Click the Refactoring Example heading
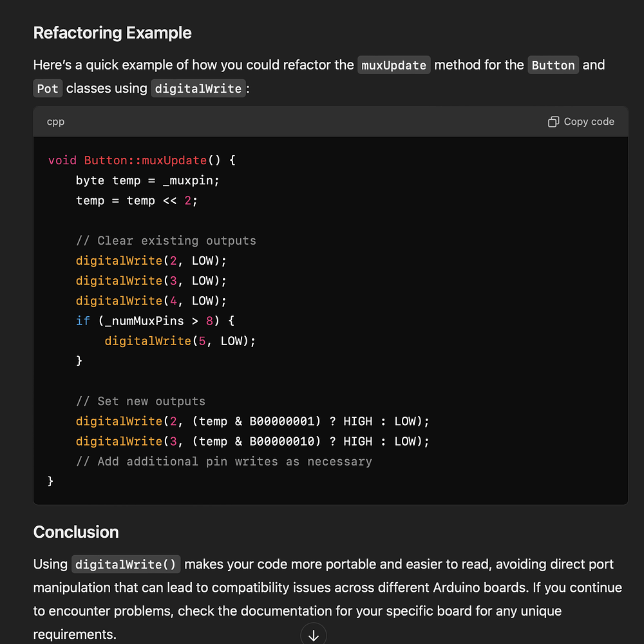Image resolution: width=644 pixels, height=644 pixels. [x=112, y=33]
